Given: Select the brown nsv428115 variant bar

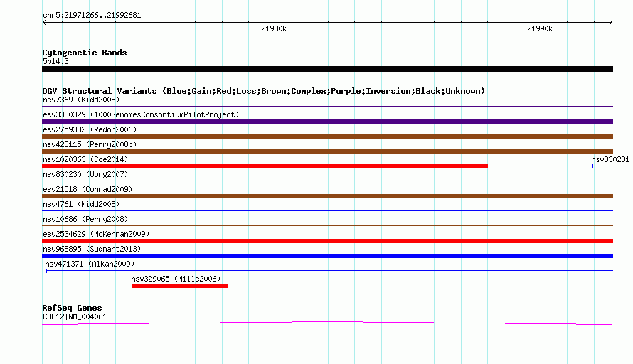Looking at the screenshot, I should (x=327, y=151).
